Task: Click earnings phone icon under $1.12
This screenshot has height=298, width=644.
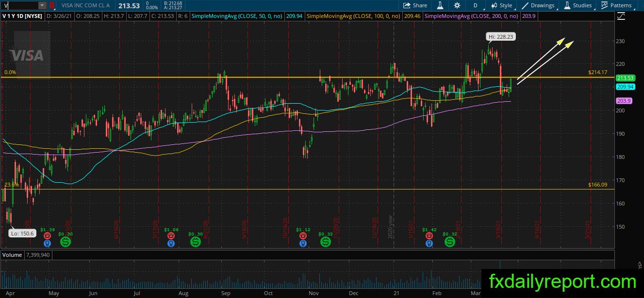Action: pos(303,235)
